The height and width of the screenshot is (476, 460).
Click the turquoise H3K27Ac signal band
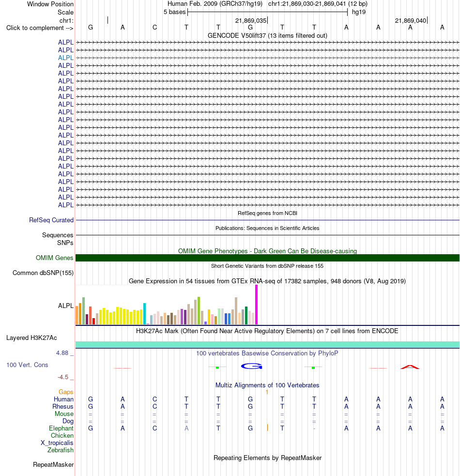tap(267, 345)
